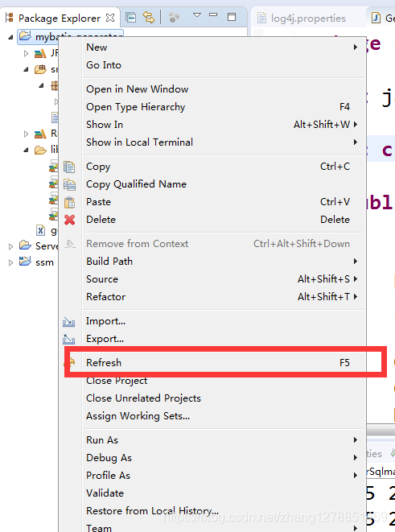Click Referenced Libraries icon

[40, 134]
